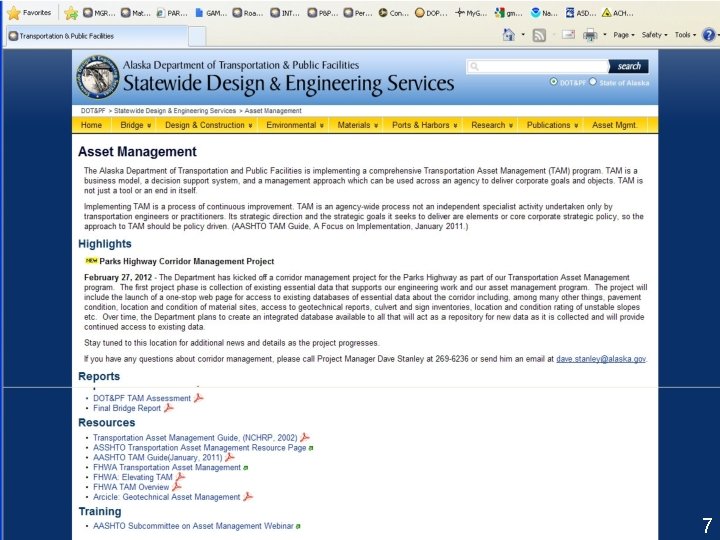
Task: Open the Asset Mgmt. navigation item
Action: point(614,125)
